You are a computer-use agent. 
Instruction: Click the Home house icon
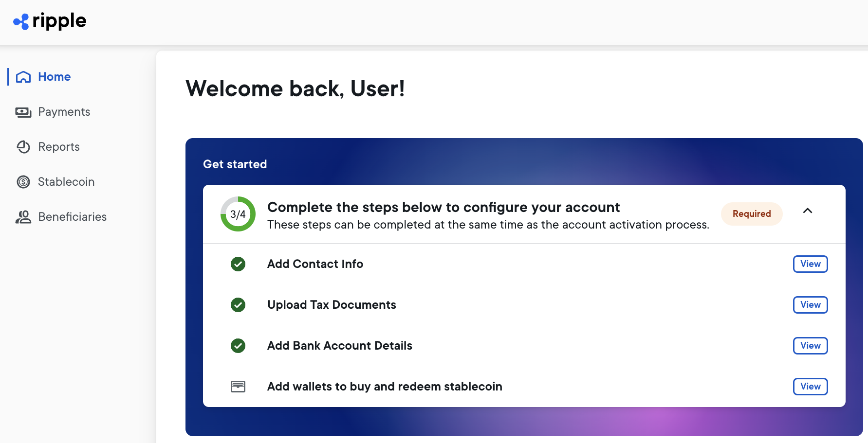tap(23, 77)
